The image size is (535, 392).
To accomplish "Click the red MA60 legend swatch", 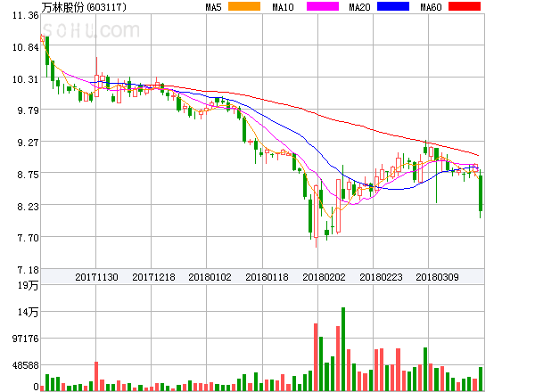I will (465, 6).
